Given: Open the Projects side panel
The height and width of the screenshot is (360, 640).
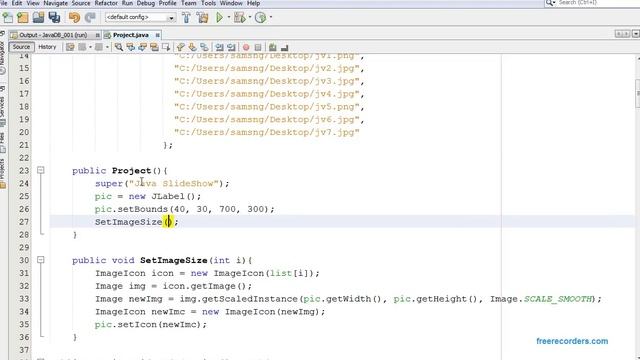Looking at the screenshot, I should click(x=3, y=173).
